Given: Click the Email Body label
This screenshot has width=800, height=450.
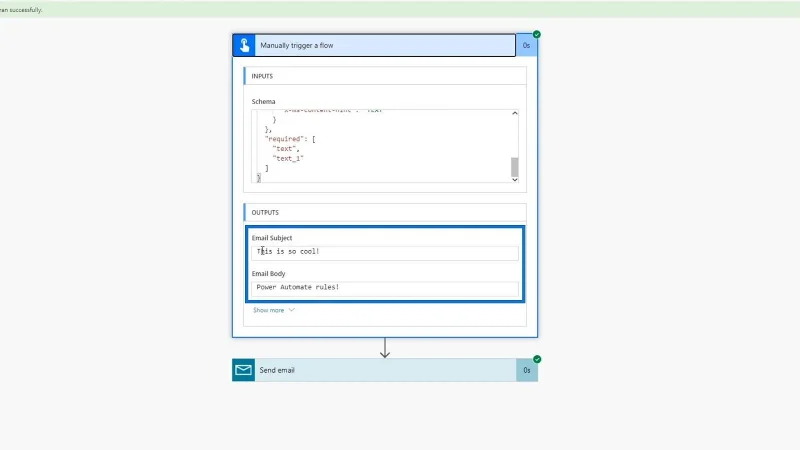Looking at the screenshot, I should (268, 273).
